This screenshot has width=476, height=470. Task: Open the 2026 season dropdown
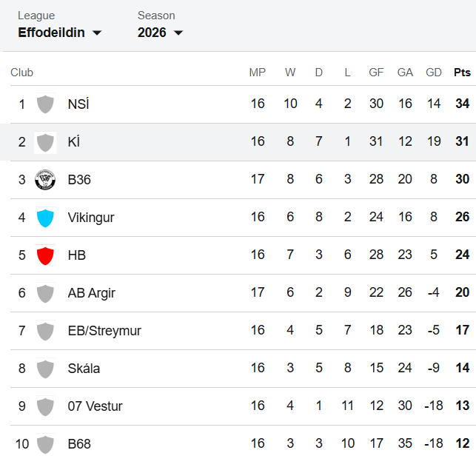[161, 33]
